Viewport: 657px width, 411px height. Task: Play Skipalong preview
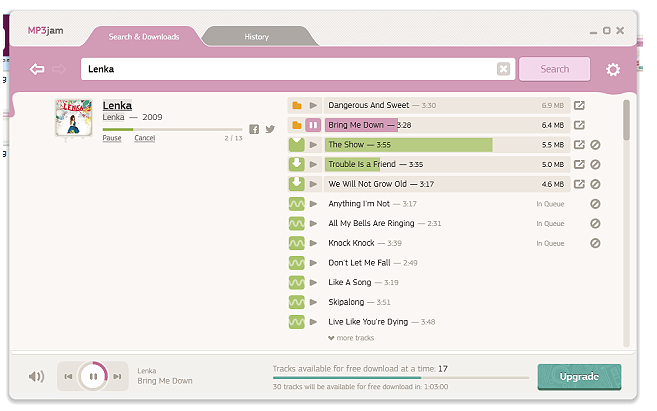pos(313,302)
